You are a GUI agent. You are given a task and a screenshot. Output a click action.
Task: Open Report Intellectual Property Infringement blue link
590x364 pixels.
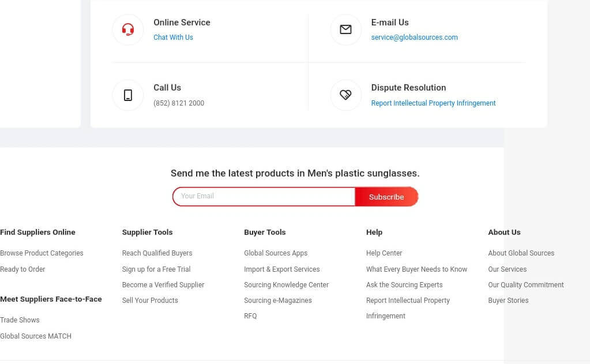(x=433, y=103)
